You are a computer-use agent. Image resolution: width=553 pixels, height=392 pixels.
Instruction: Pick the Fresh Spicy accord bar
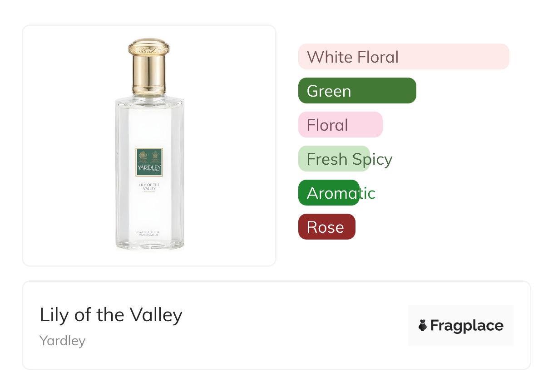tap(335, 159)
